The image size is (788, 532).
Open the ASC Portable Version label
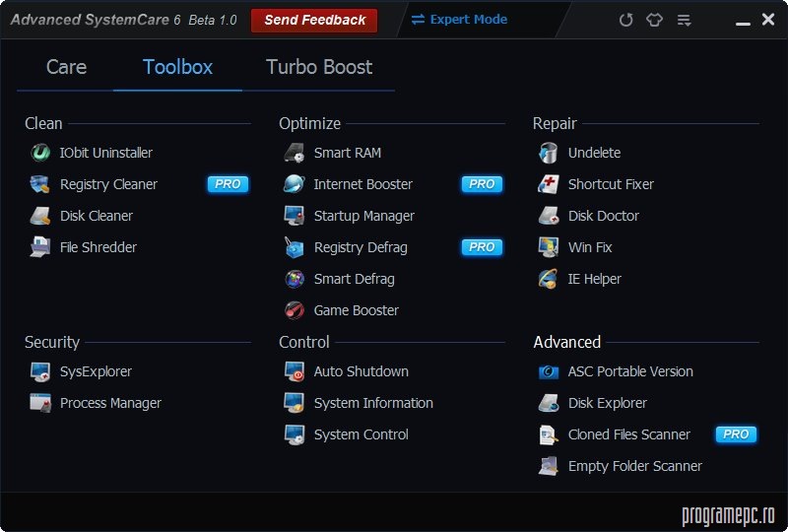point(630,371)
